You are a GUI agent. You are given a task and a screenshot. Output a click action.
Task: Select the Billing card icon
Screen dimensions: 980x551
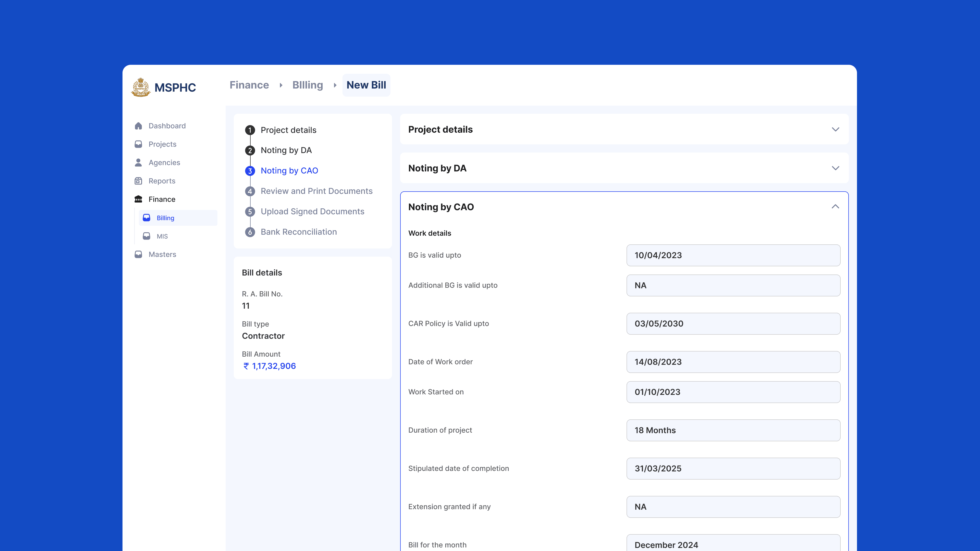pos(147,218)
